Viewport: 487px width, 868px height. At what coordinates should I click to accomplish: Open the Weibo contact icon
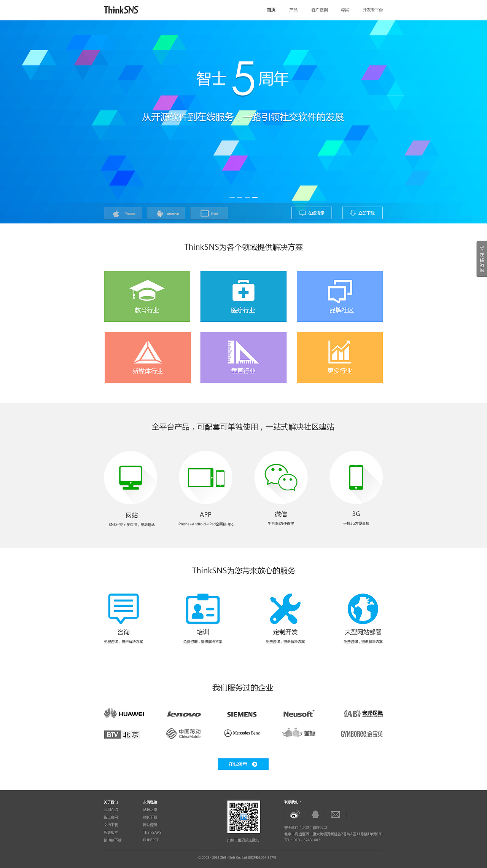click(x=295, y=815)
